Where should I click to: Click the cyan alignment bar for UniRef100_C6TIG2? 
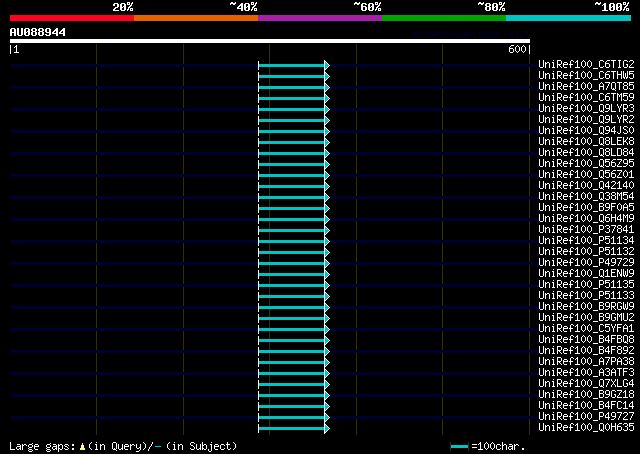291,65
